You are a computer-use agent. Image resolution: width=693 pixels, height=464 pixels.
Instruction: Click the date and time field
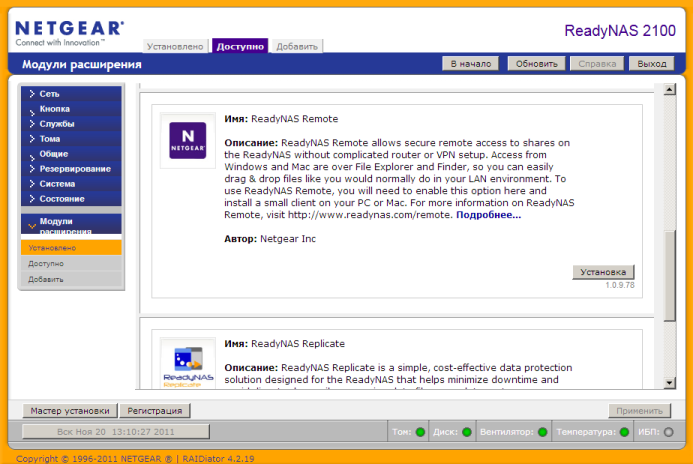click(116, 432)
